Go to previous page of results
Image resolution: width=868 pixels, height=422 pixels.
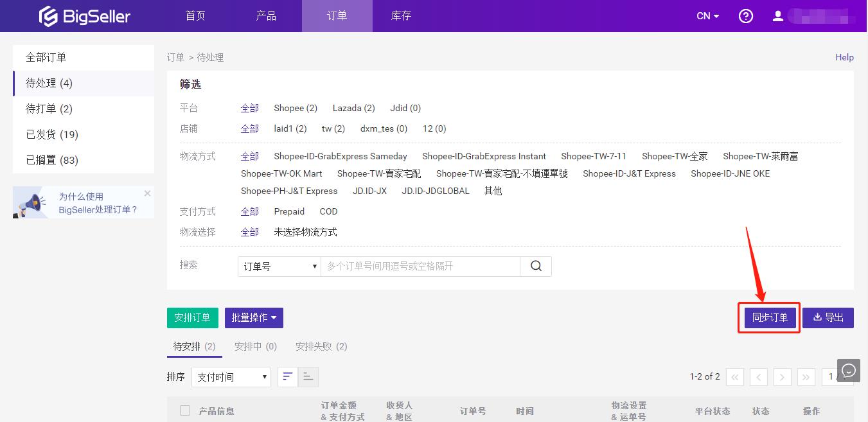pos(759,377)
